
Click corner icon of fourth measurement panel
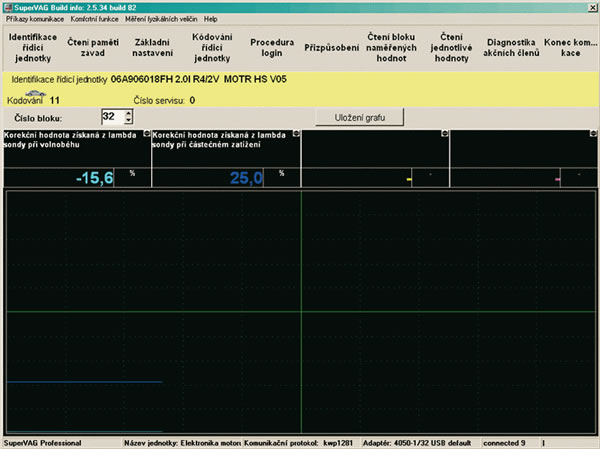[x=593, y=134]
